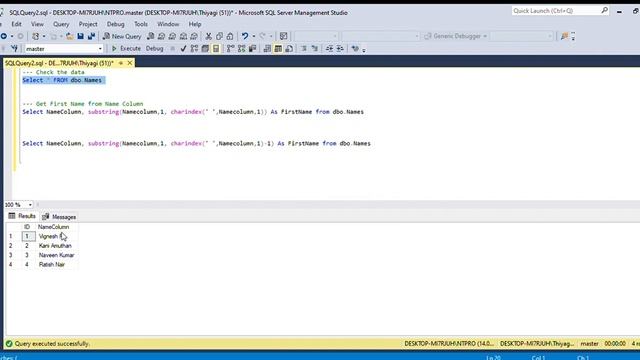This screenshot has height=360, width=640.
Task: Close the SQLQuery2.sql tab
Action: [x=130, y=63]
